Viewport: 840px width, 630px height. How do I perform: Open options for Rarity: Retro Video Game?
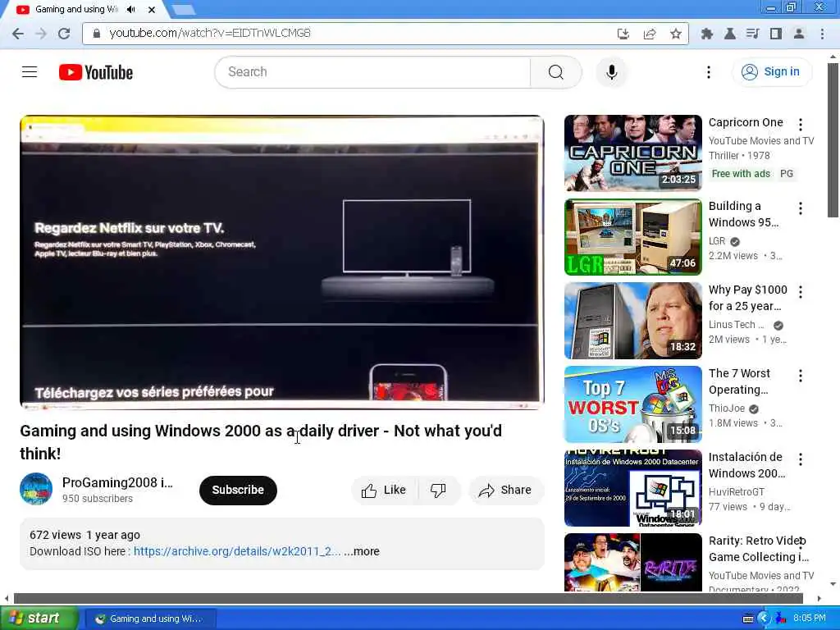[801, 541]
